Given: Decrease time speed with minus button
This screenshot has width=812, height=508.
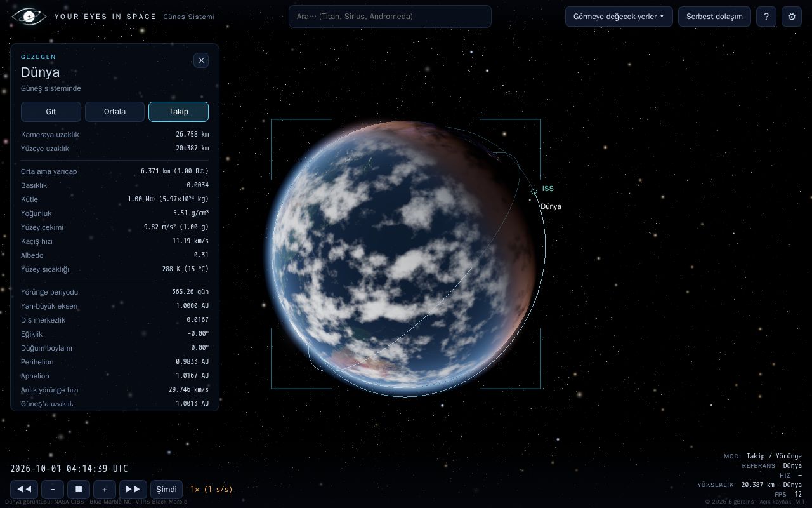Looking at the screenshot, I should click(53, 490).
